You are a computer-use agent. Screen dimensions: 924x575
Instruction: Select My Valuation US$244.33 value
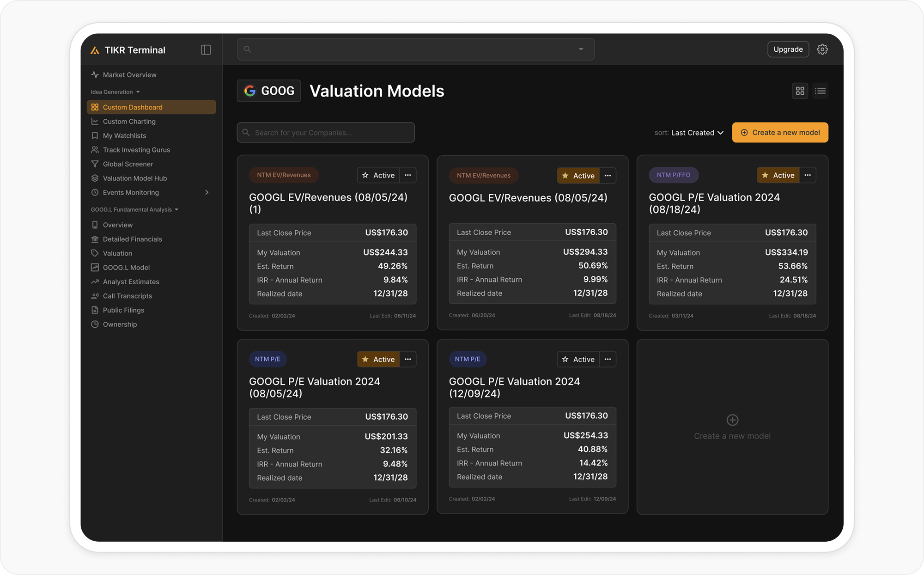(x=385, y=252)
